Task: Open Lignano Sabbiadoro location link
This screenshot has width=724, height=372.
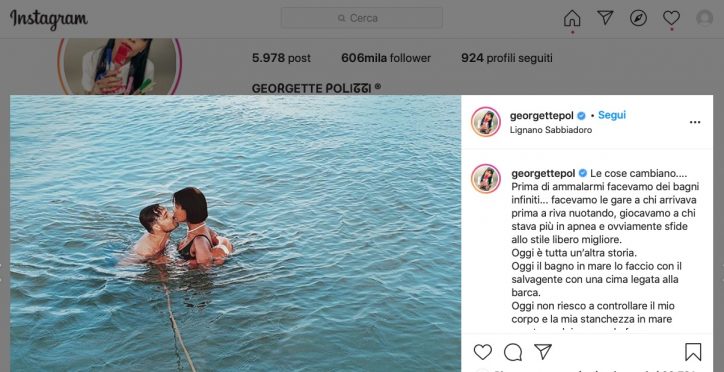Action: pyautogui.click(x=551, y=130)
